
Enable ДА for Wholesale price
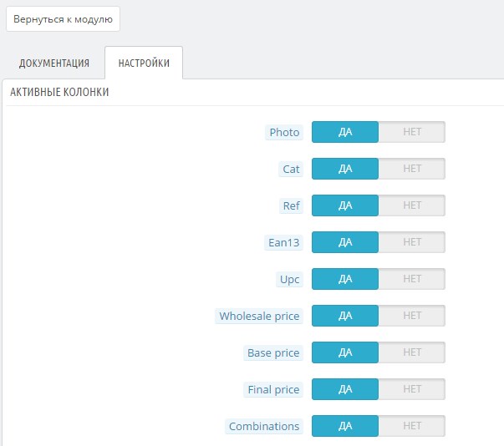coord(345,316)
